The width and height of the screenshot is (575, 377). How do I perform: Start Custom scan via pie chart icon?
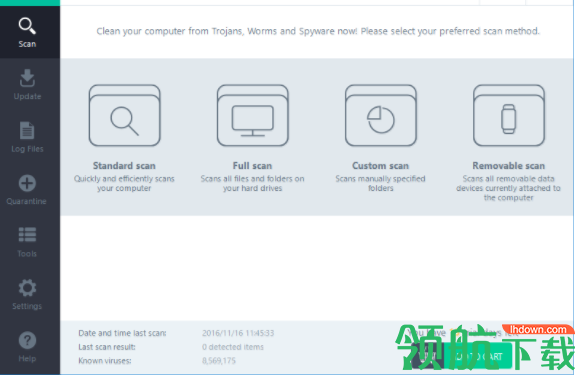381,116
